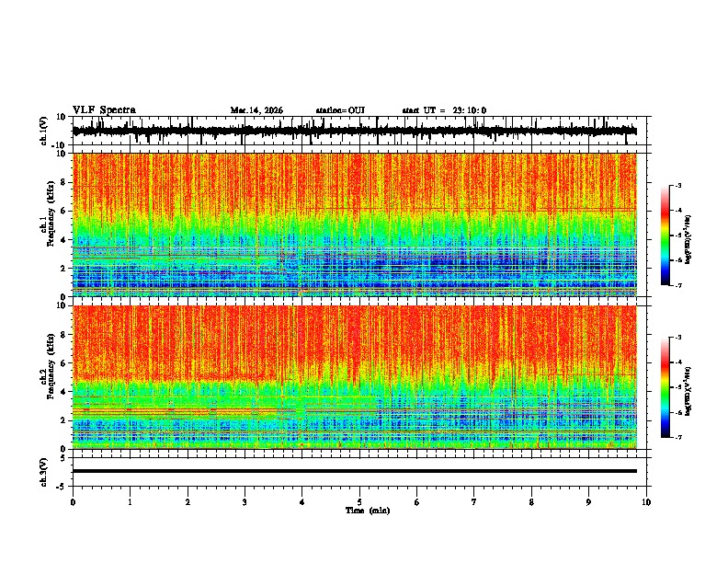Click time-axis tick label "3" at bottom
Screen dimensions: 728x563
[245, 502]
